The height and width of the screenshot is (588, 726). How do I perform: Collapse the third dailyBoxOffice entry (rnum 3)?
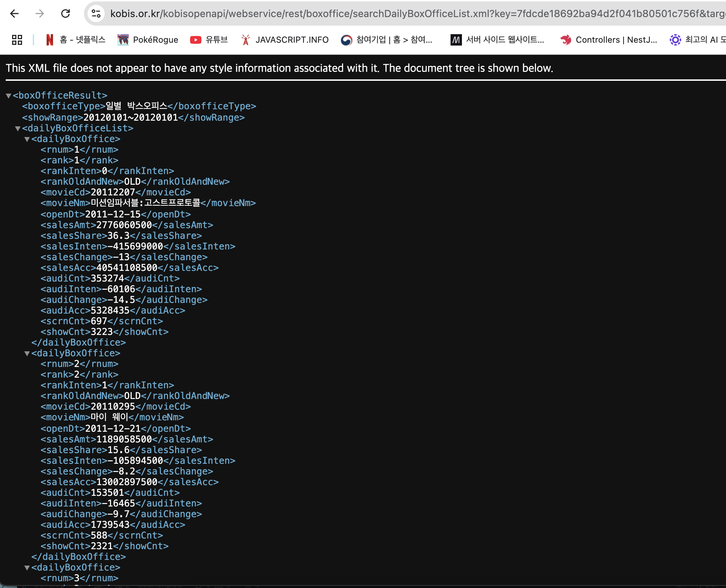(x=27, y=568)
